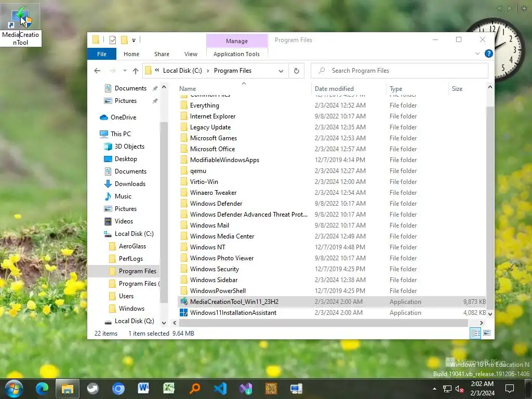Screen dimensions: 532x399
Task: Open the Start menu orb
Action: [14, 389]
